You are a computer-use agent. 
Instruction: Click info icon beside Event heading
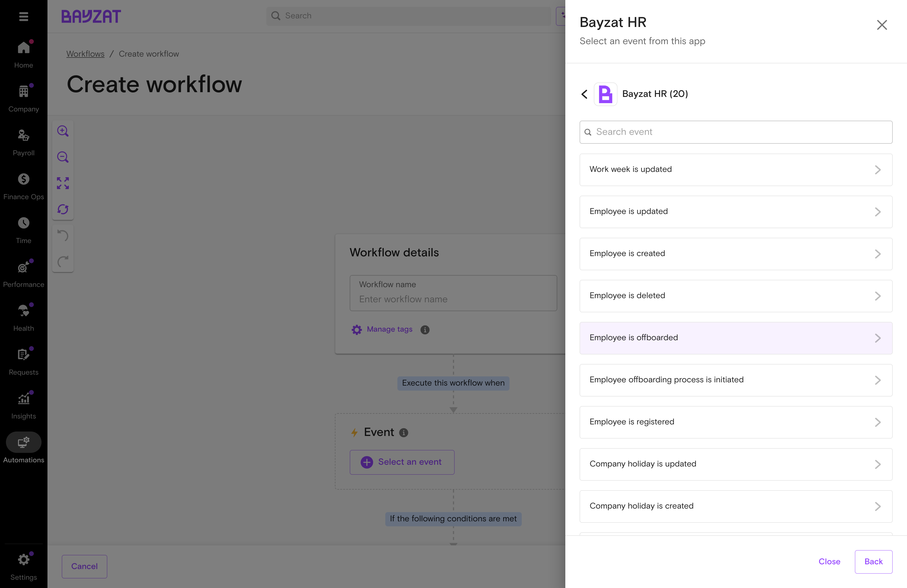[x=404, y=433]
